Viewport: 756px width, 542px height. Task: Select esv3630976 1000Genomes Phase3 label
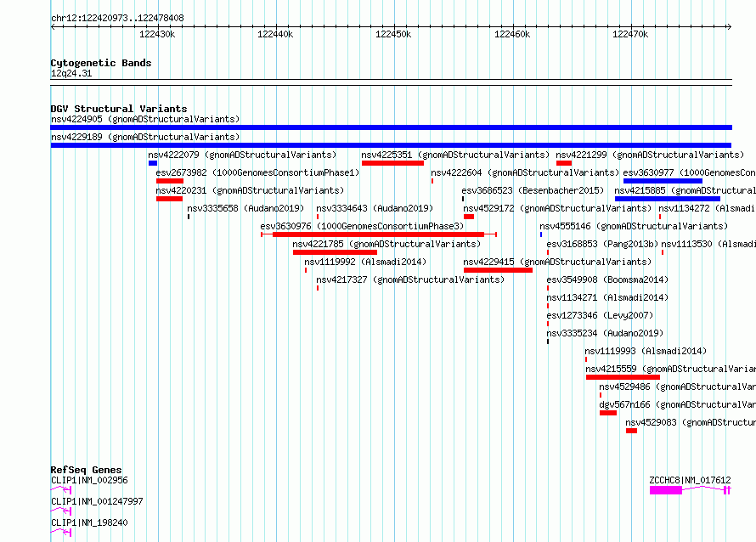(x=362, y=226)
